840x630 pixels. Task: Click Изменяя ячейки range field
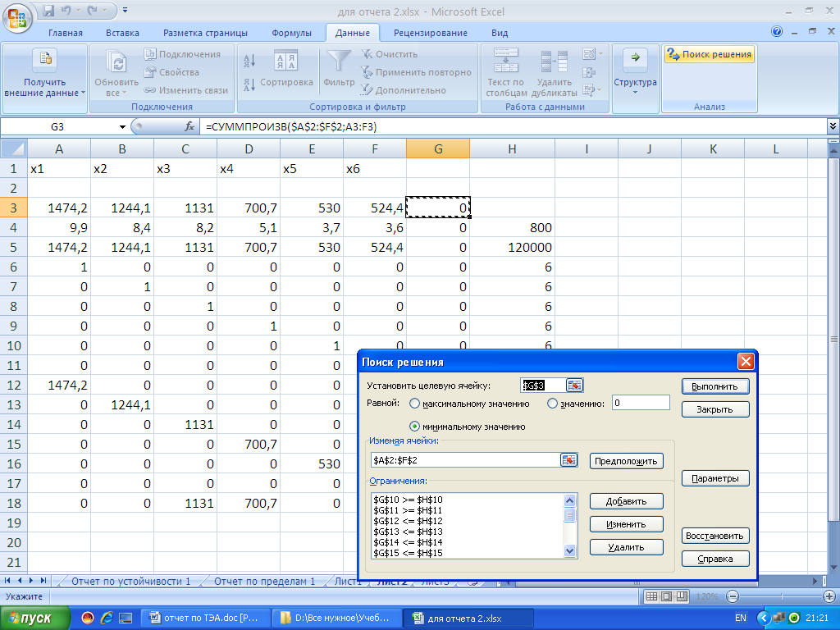[x=465, y=460]
